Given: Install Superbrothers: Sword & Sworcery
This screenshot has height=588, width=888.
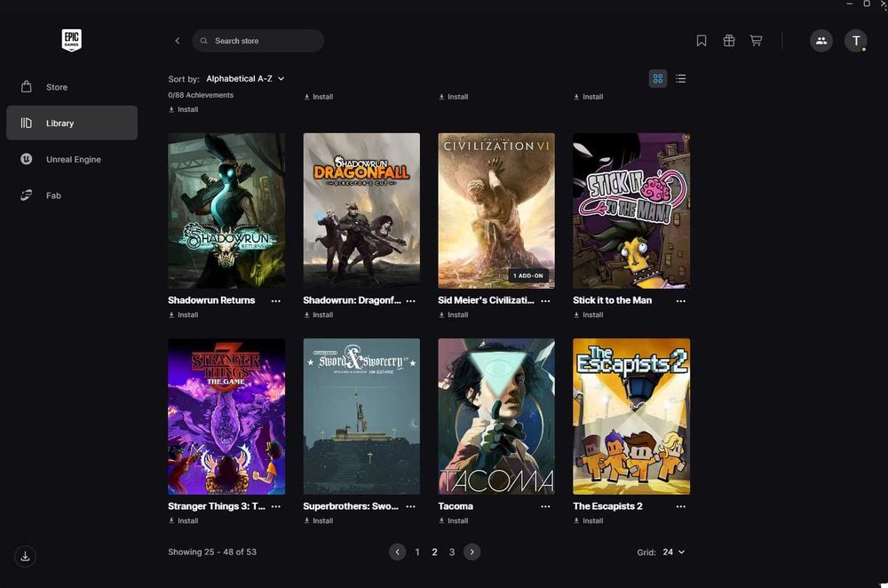Looking at the screenshot, I should click(x=318, y=520).
